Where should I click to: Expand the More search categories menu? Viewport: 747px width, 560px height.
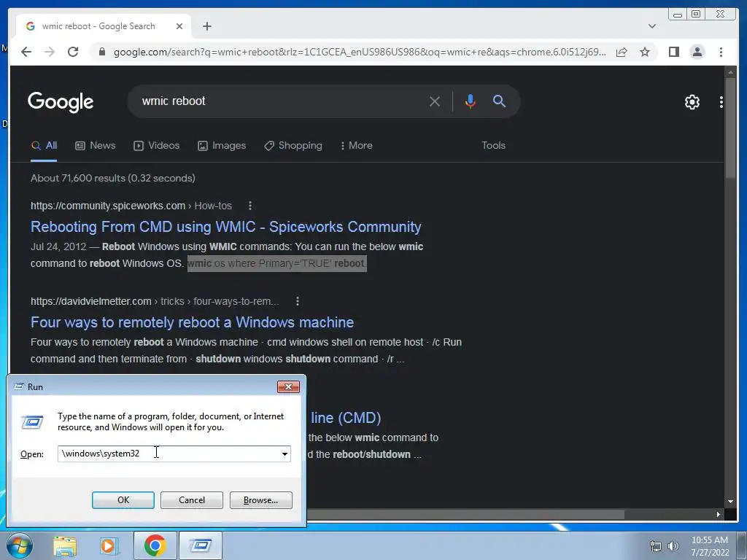tap(356, 146)
